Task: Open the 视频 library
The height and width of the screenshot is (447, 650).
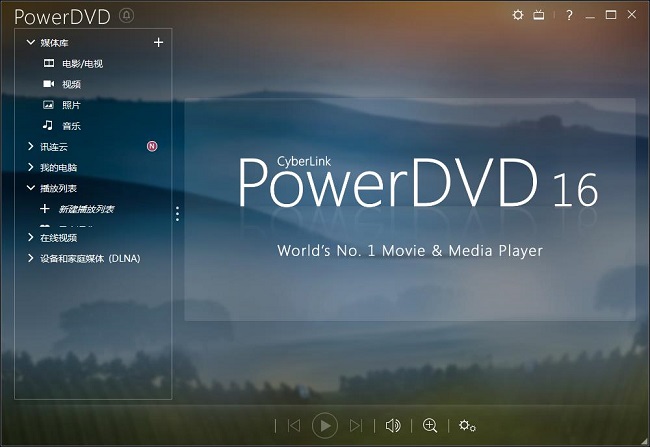Action: 71,84
